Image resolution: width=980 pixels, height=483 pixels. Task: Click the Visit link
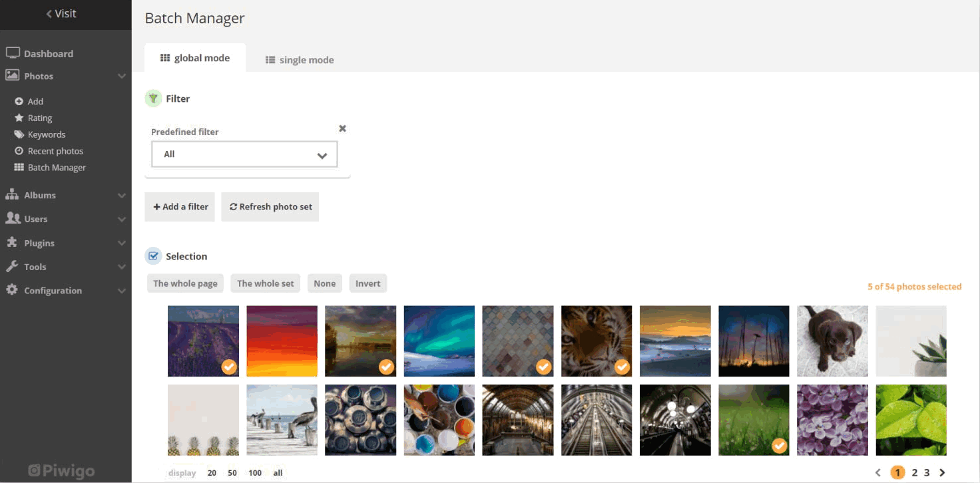(x=61, y=13)
